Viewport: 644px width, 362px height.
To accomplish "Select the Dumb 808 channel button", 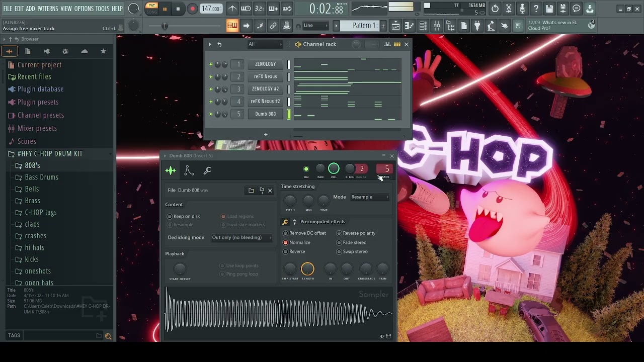I will (x=265, y=114).
